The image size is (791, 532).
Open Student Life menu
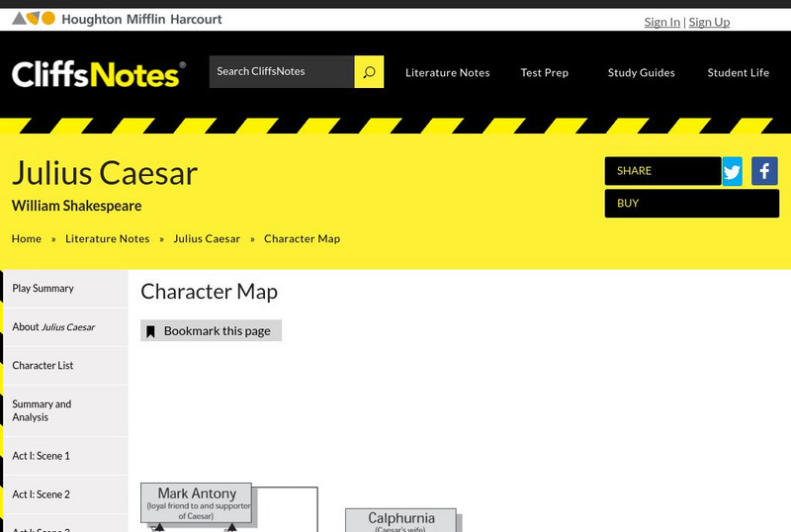click(x=738, y=73)
